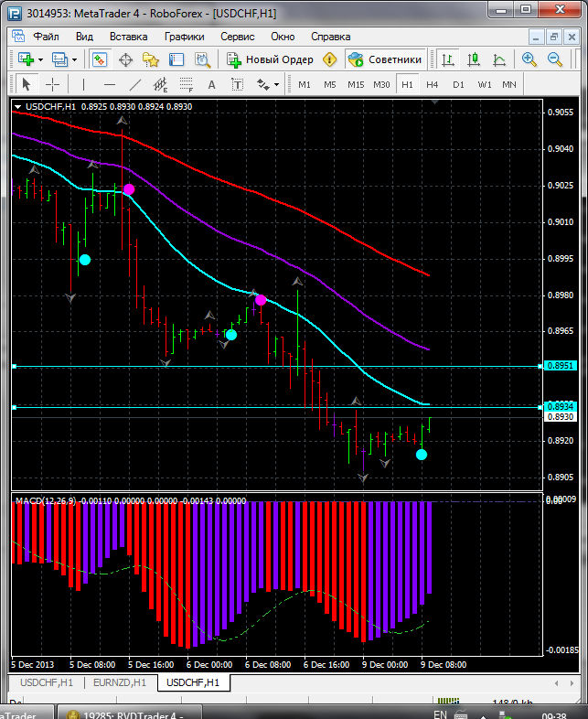The height and width of the screenshot is (719, 588).
Task: Select the text label tool
Action: point(237,84)
